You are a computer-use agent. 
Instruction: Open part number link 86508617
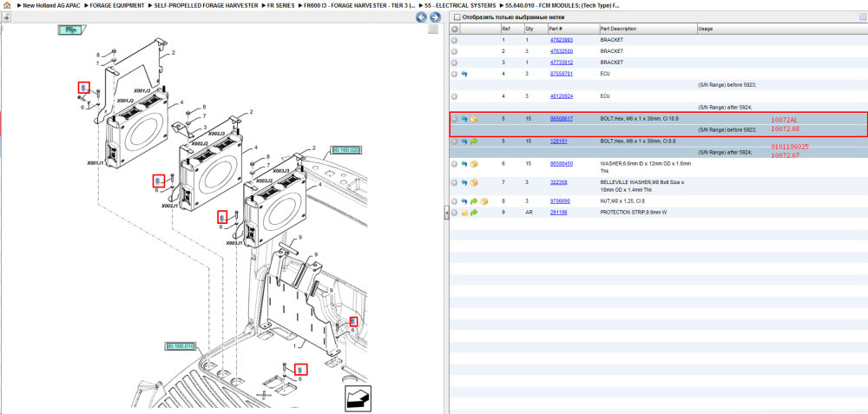tap(561, 119)
